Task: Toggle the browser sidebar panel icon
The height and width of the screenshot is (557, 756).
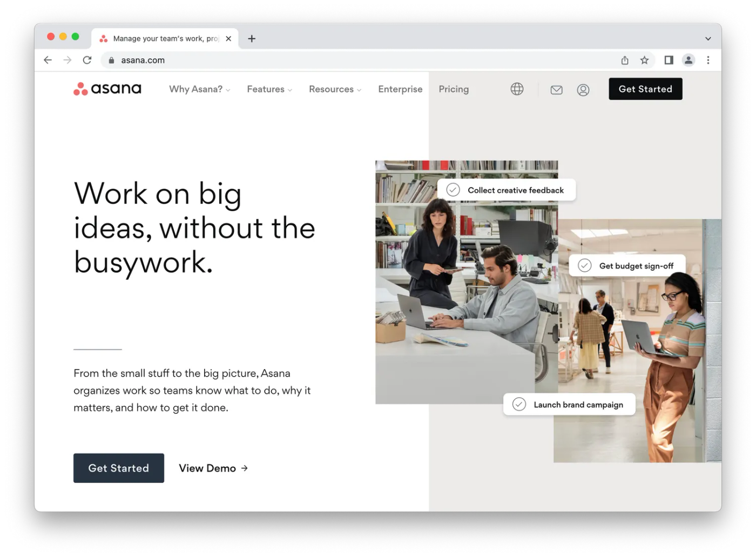Action: (668, 60)
